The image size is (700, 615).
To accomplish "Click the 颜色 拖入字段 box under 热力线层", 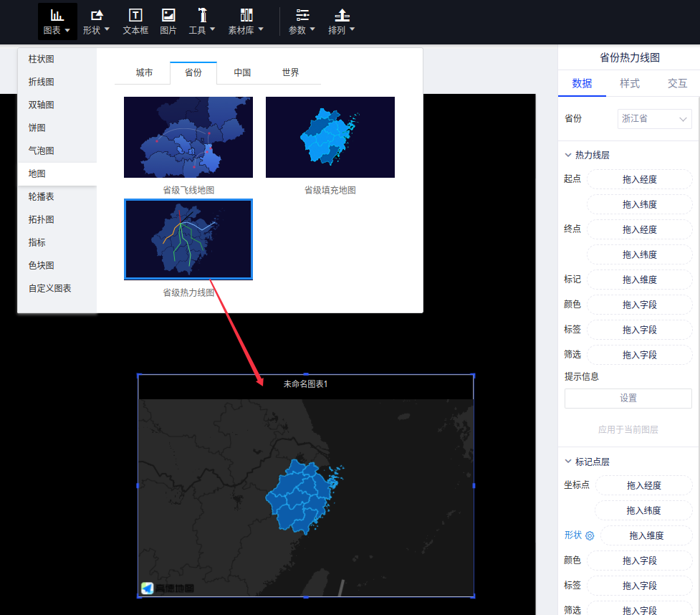I will 639,305.
